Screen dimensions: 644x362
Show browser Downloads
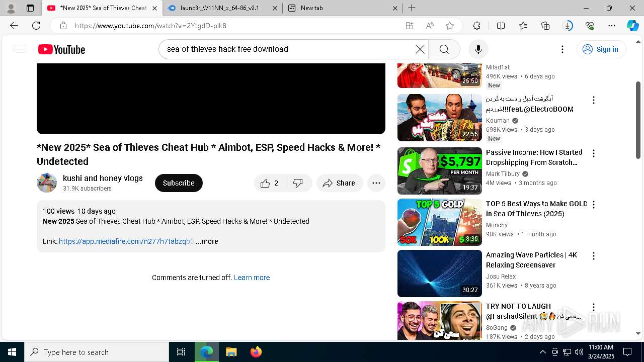568,26
